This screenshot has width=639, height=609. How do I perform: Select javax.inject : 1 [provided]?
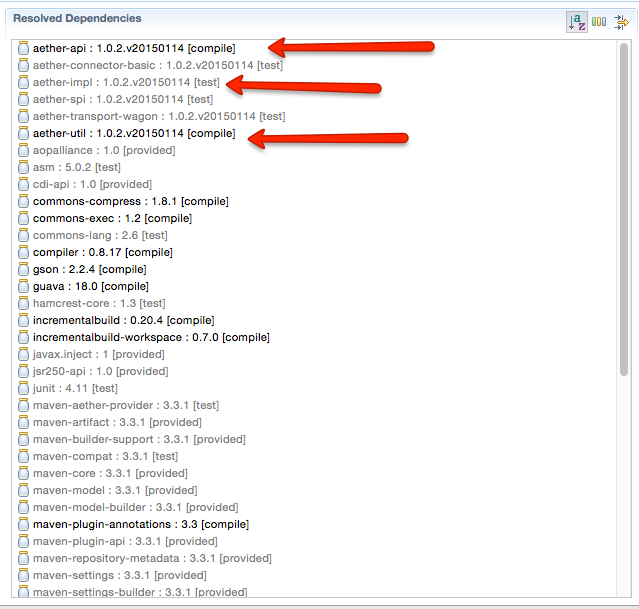pyautogui.click(x=99, y=354)
